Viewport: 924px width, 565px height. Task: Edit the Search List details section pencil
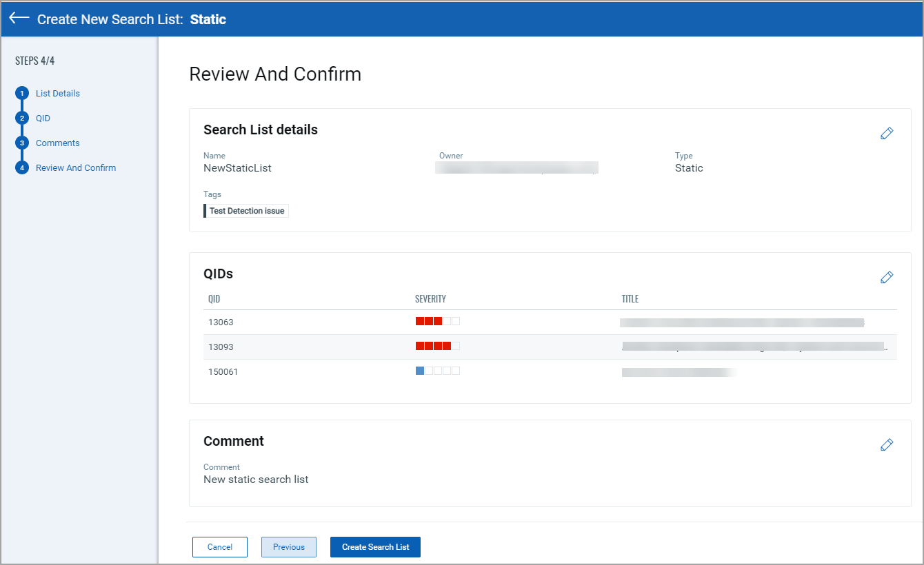(887, 133)
